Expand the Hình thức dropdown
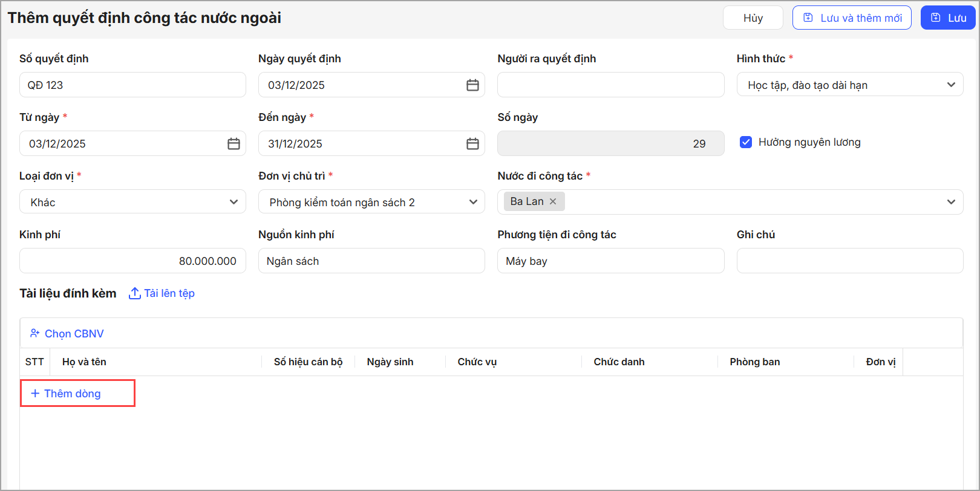This screenshot has width=980, height=491. 951,85
